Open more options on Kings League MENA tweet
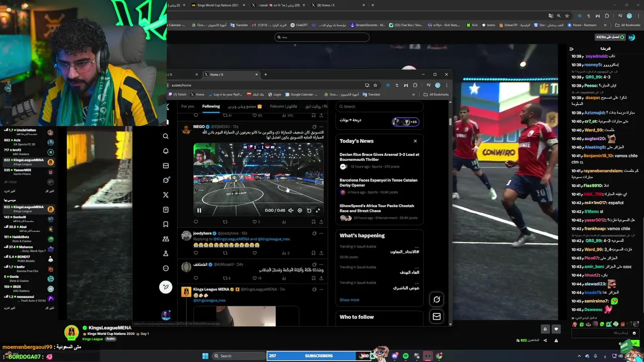The height and width of the screenshot is (362, 644). pos(321,289)
